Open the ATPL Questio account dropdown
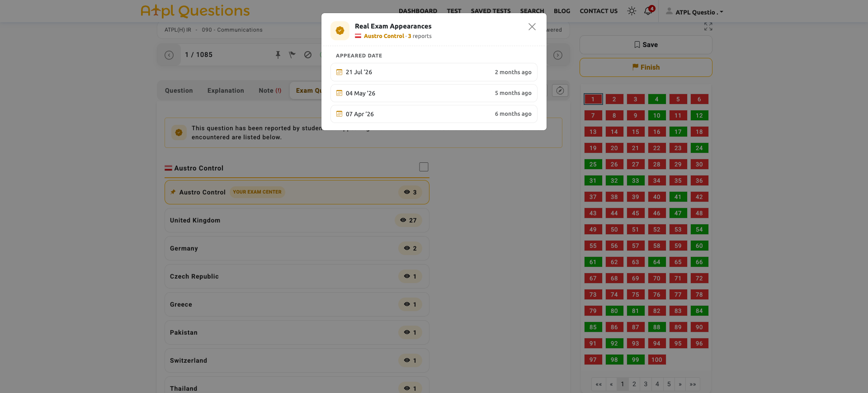This screenshot has width=868, height=393. coord(694,12)
